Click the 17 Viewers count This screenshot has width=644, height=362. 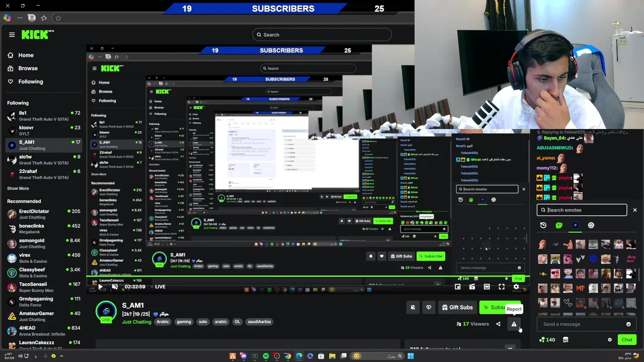click(472, 324)
